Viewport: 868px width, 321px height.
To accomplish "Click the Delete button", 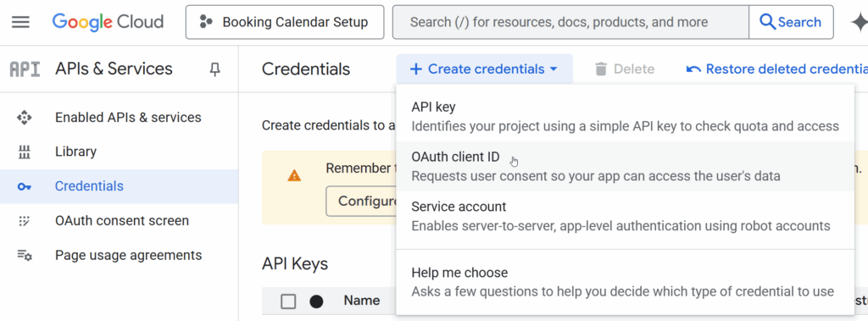I will tap(624, 69).
